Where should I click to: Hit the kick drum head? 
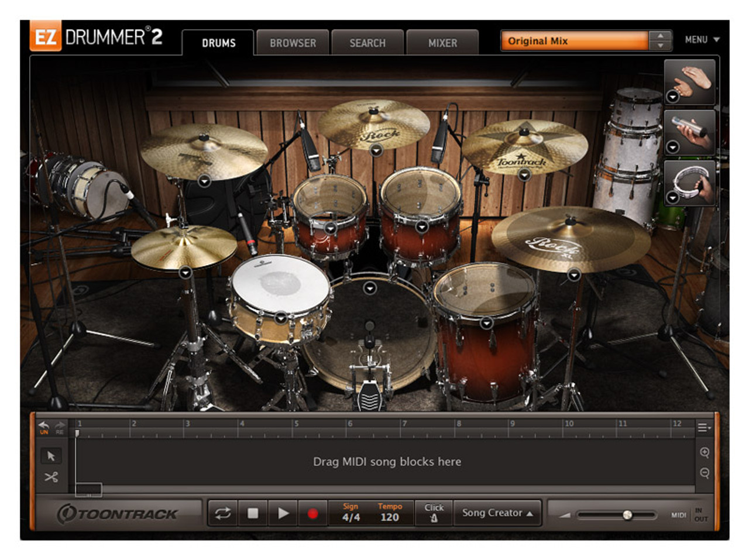pyautogui.click(x=369, y=334)
